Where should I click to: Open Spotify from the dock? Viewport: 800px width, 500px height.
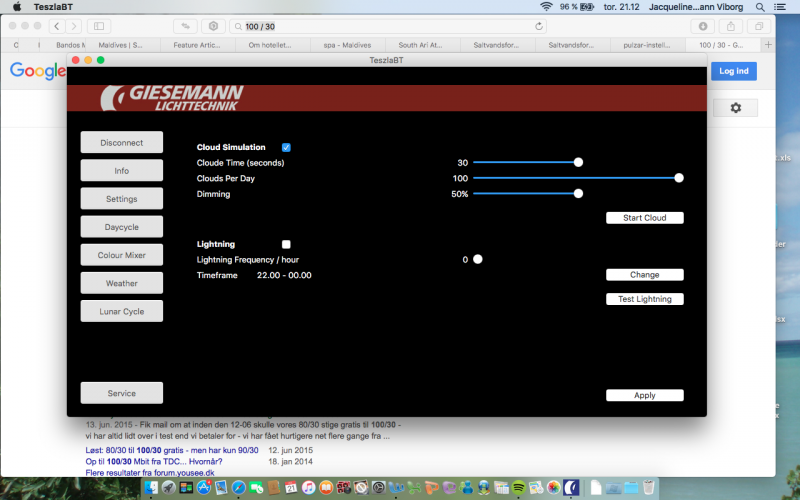[520, 487]
